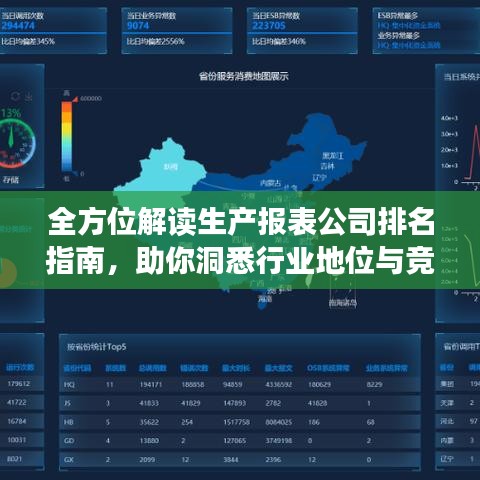
Task: Click the JS row code cell
Action: pyautogui.click(x=67, y=403)
